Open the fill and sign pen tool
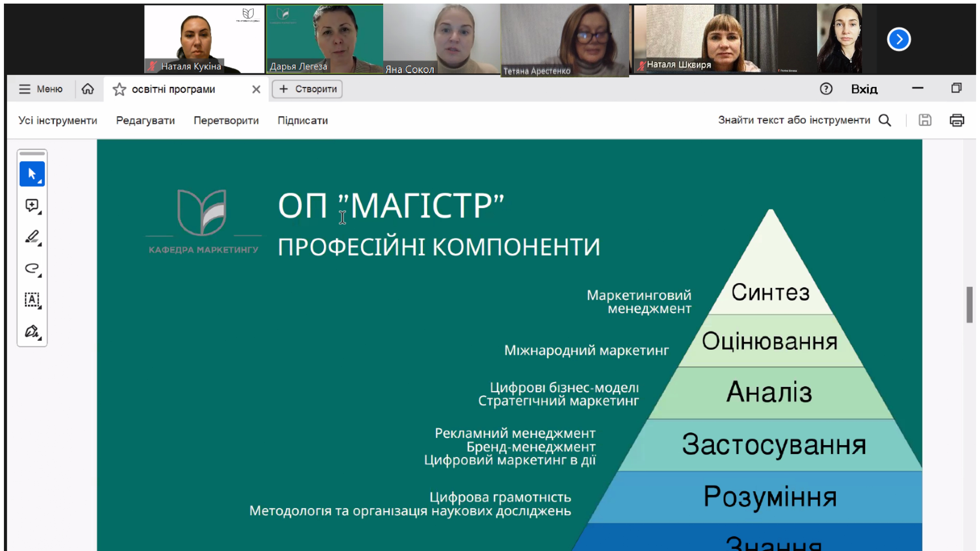The height and width of the screenshot is (551, 980). 32,332
